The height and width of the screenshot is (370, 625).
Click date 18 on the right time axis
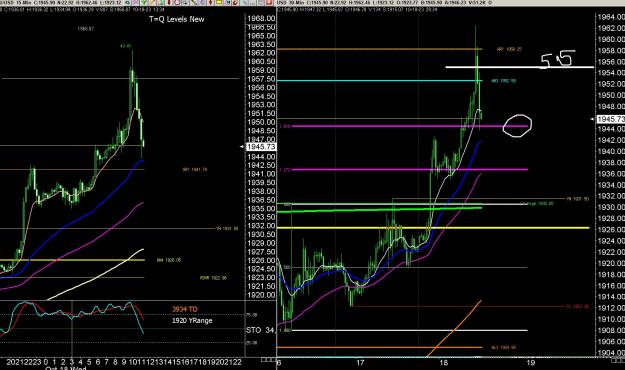pyautogui.click(x=443, y=363)
